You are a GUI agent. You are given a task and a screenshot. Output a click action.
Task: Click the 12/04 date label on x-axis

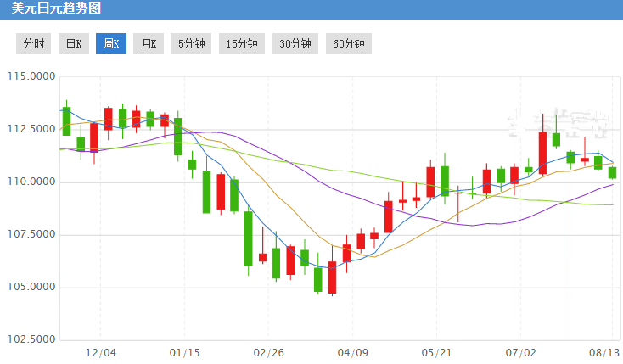tap(101, 351)
